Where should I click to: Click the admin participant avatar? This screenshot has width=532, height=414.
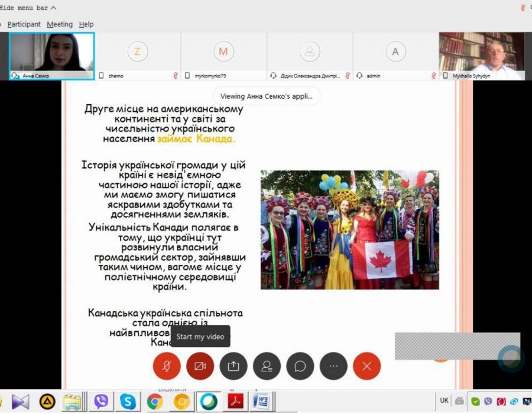coord(395,51)
